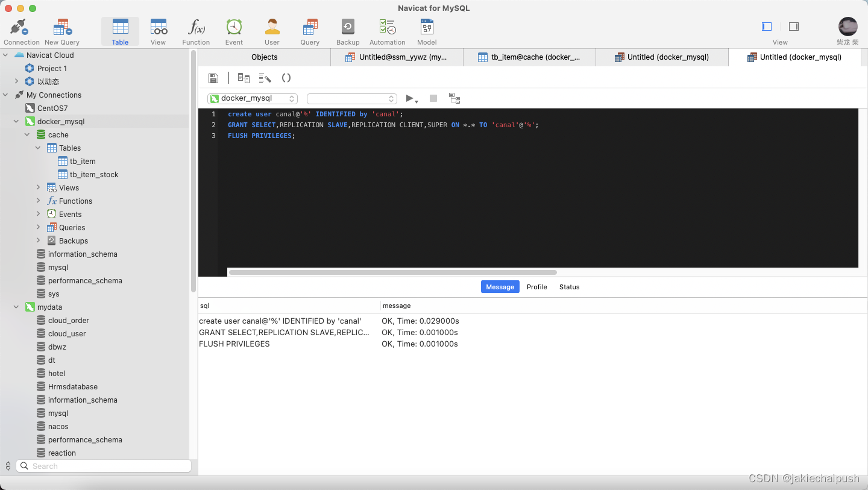The image size is (868, 490).
Task: Expand the Backups node
Action: click(38, 240)
